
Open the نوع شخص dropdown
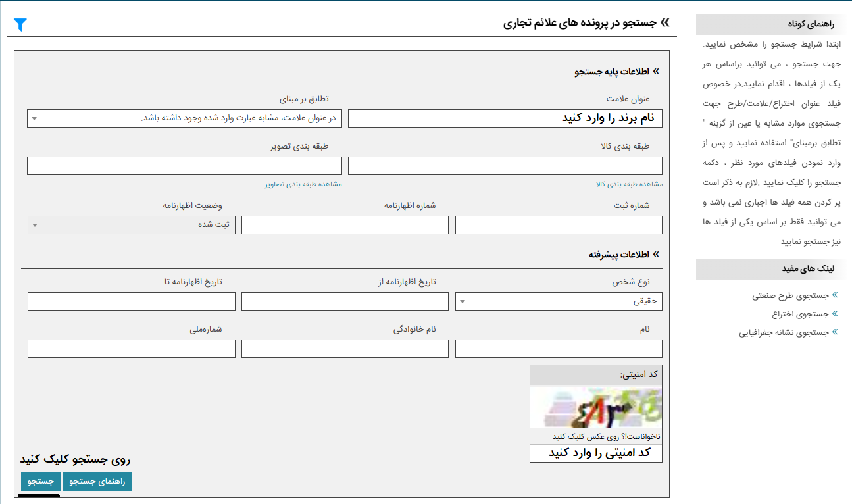click(559, 301)
